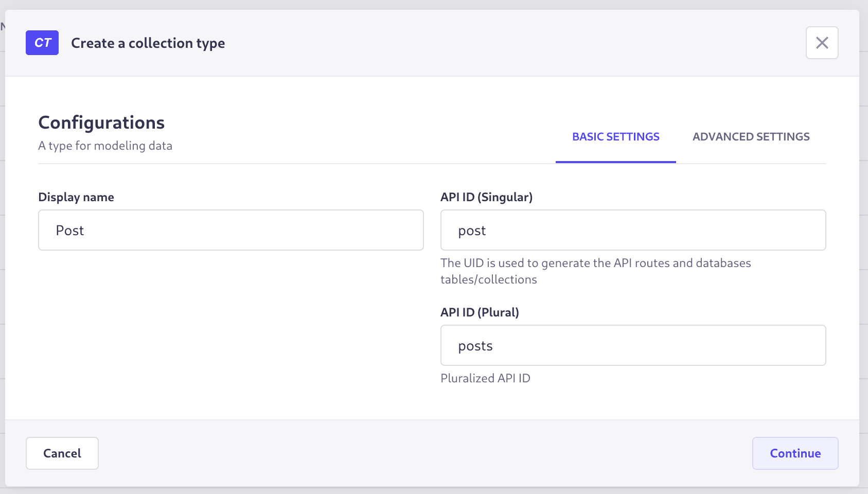Open the Advanced Settings tab

click(751, 137)
